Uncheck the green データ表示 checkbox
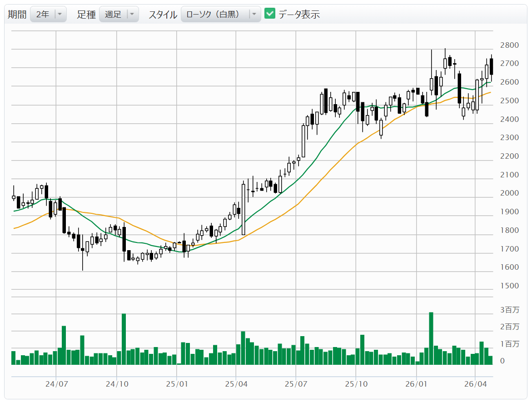532x403 pixels. [x=270, y=14]
